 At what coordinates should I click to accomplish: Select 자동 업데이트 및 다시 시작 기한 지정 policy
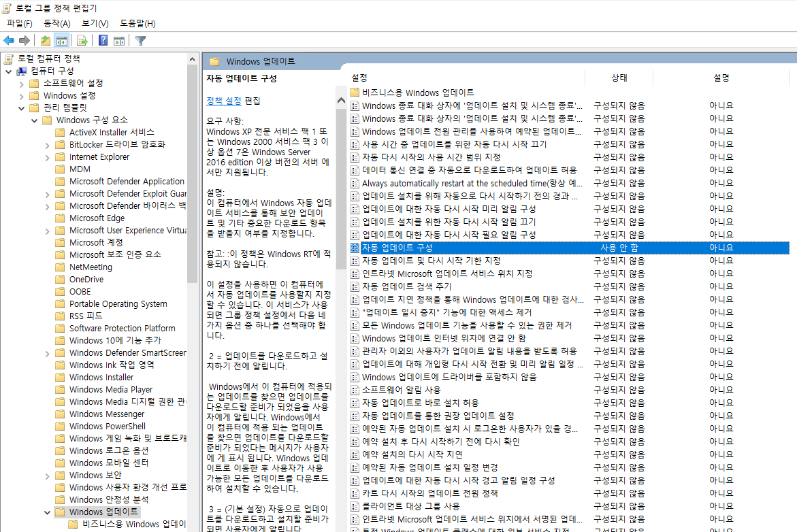(431, 261)
